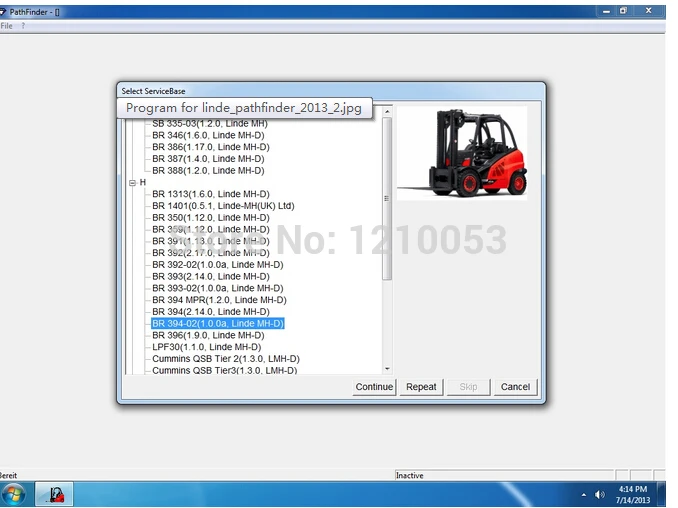Screen dimensions: 678x508
Task: Select BR 394(2.14.0, Linde MH-D)
Action: coord(211,312)
